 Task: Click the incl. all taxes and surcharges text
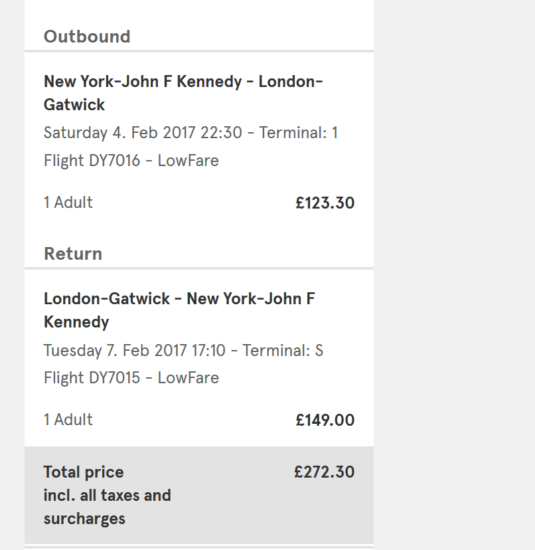[x=107, y=507]
